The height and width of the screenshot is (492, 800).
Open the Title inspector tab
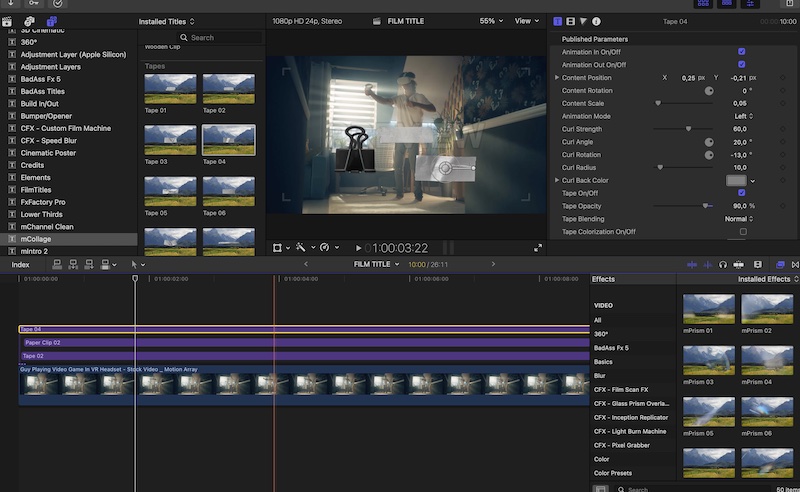558,21
